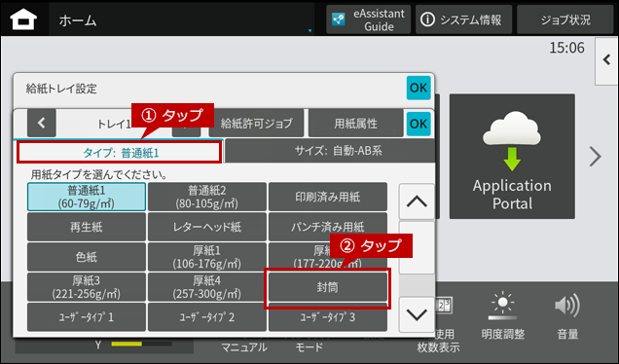Open 音量 volume setting
Screen dimensions: 619x364
point(567,316)
